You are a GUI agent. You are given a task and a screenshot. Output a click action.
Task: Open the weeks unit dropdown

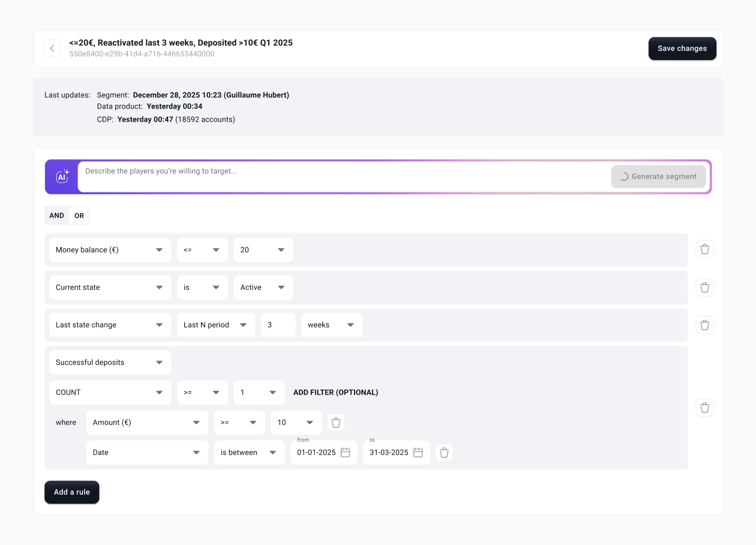pos(332,325)
